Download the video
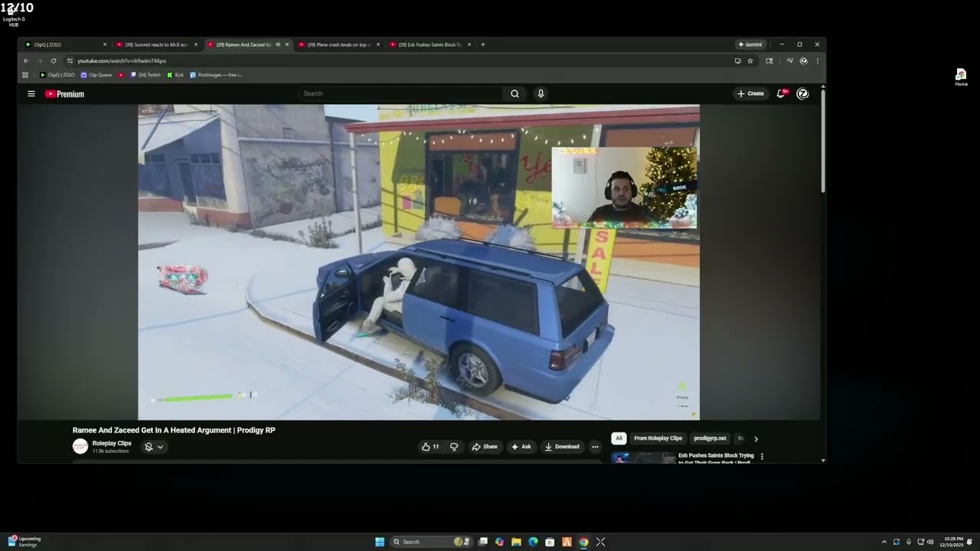Image resolution: width=980 pixels, height=551 pixels. tap(562, 447)
